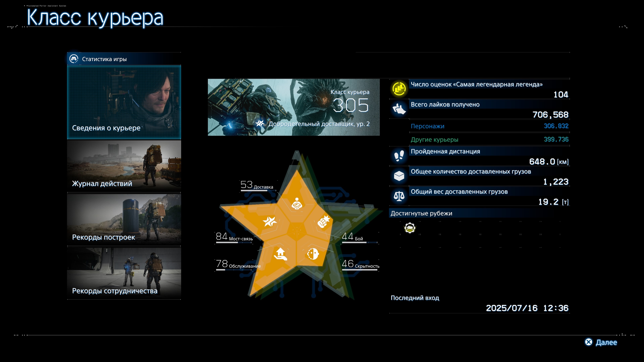
Task: Select the delivery porter icon in star
Action: click(x=297, y=204)
